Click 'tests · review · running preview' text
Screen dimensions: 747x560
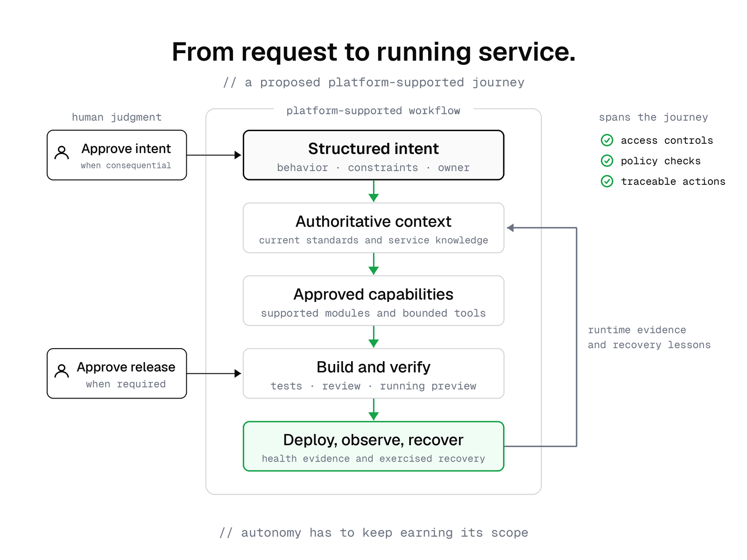click(373, 386)
